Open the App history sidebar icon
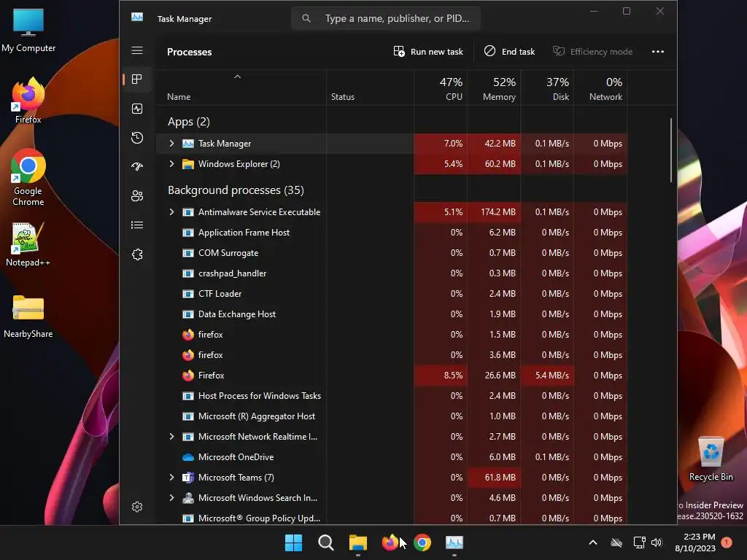The height and width of the screenshot is (560, 747). pos(137,138)
